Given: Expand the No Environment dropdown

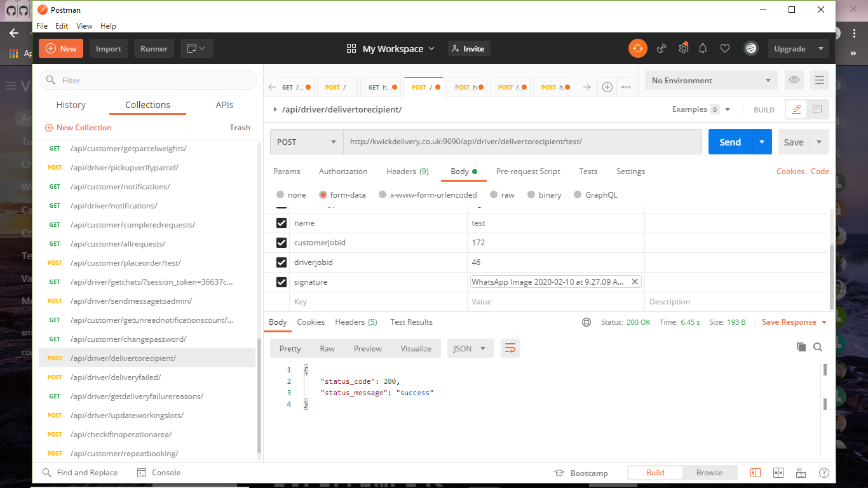Looking at the screenshot, I should (711, 81).
